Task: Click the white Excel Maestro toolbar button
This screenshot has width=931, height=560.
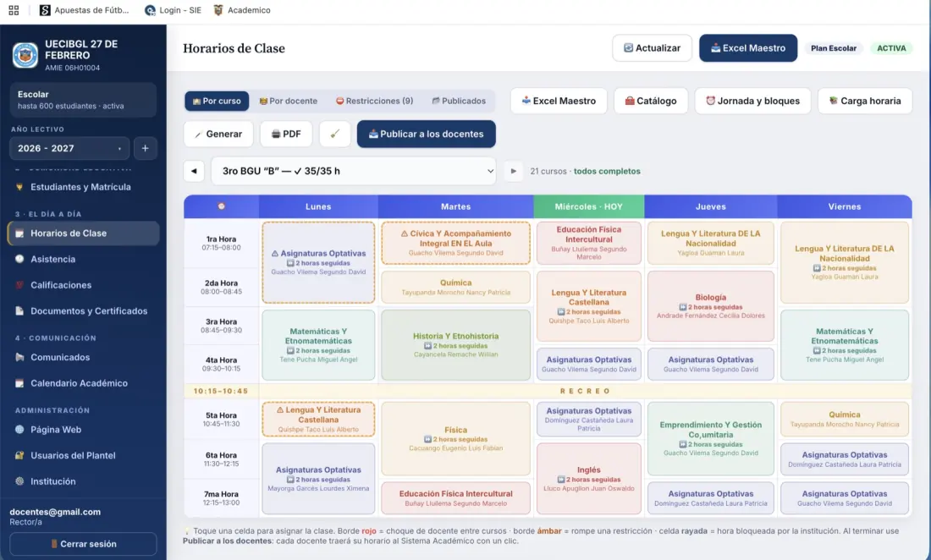Action: pos(559,101)
